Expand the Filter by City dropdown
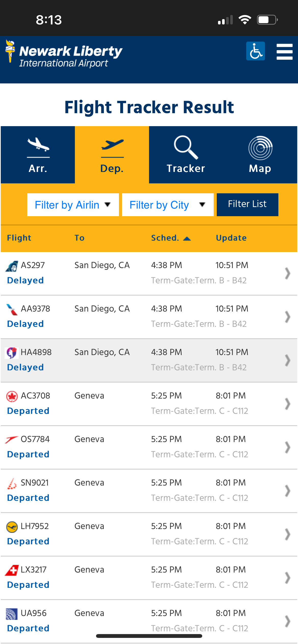Screen dimensions: 298x644 tap(168, 205)
